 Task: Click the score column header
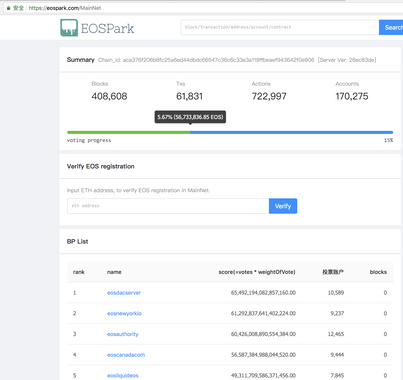coord(257,272)
